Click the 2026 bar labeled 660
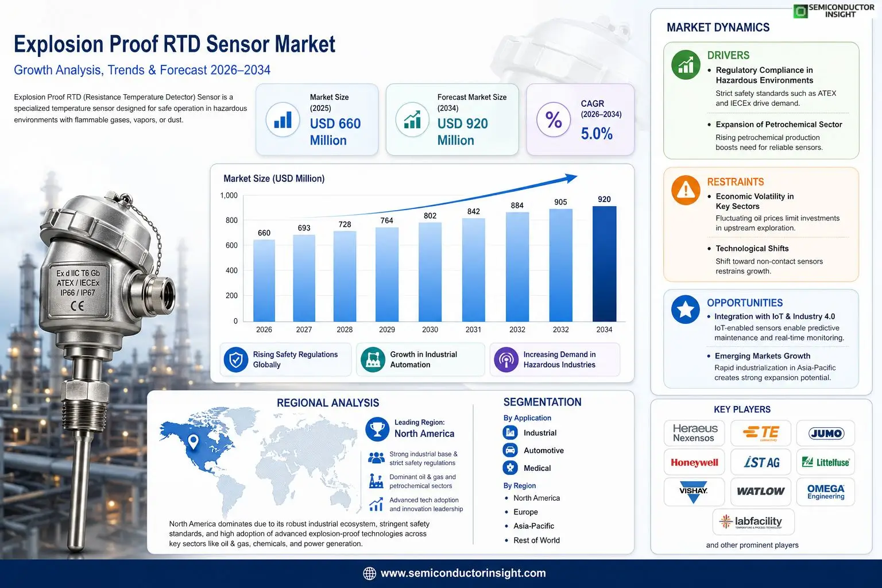 pos(264,280)
